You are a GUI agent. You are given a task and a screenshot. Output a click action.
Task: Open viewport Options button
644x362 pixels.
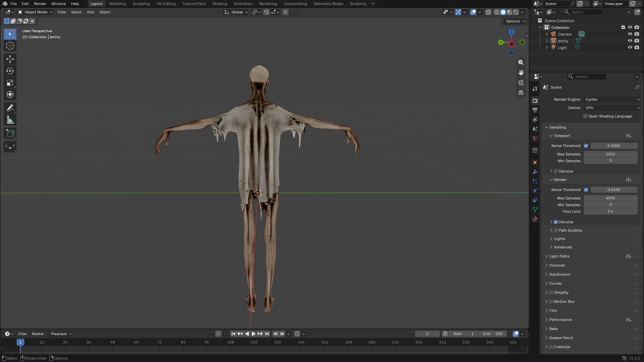515,21
